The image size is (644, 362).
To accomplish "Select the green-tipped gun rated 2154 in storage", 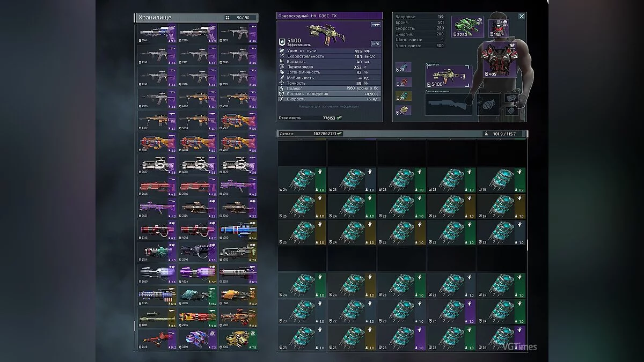I will point(157,252).
